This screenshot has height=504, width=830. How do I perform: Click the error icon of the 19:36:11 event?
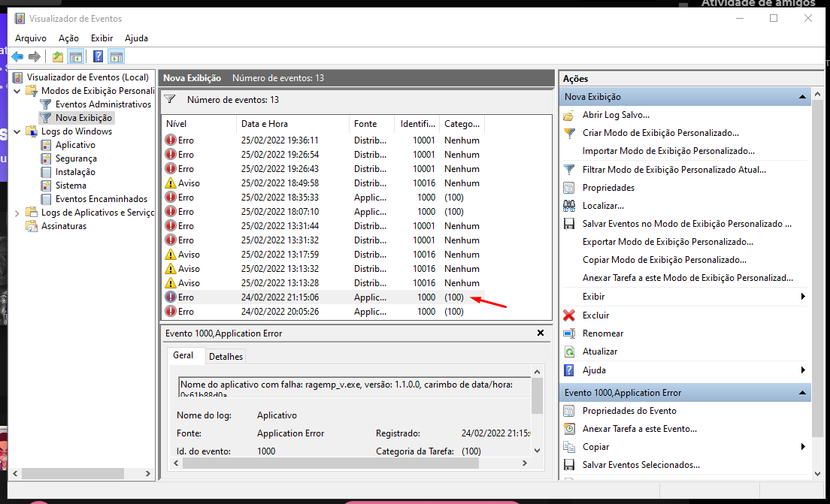[171, 140]
